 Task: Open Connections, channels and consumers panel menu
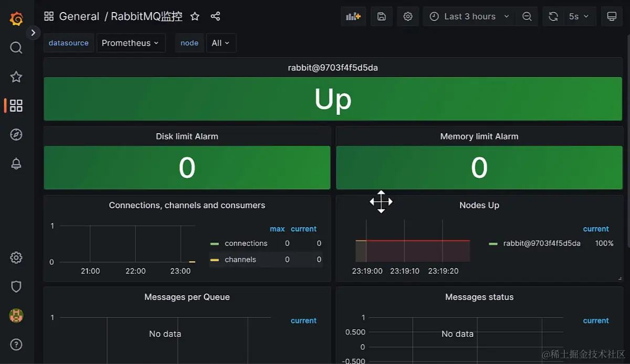[187, 205]
